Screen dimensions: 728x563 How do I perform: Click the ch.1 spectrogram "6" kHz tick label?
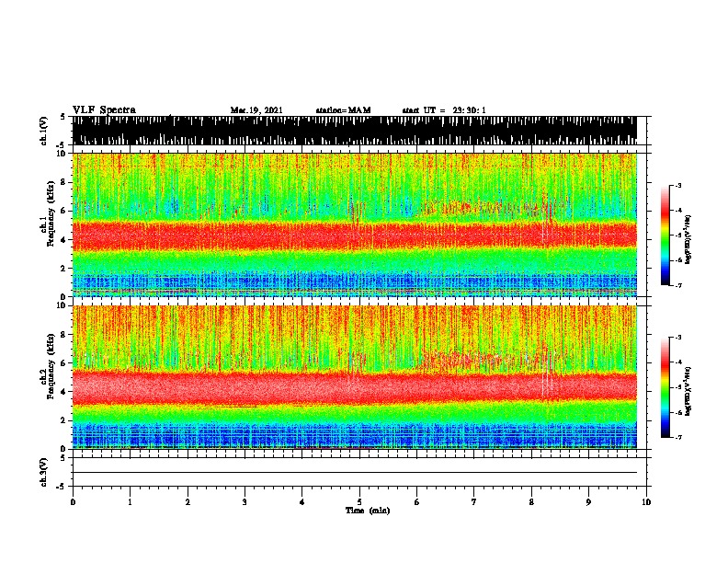point(63,211)
